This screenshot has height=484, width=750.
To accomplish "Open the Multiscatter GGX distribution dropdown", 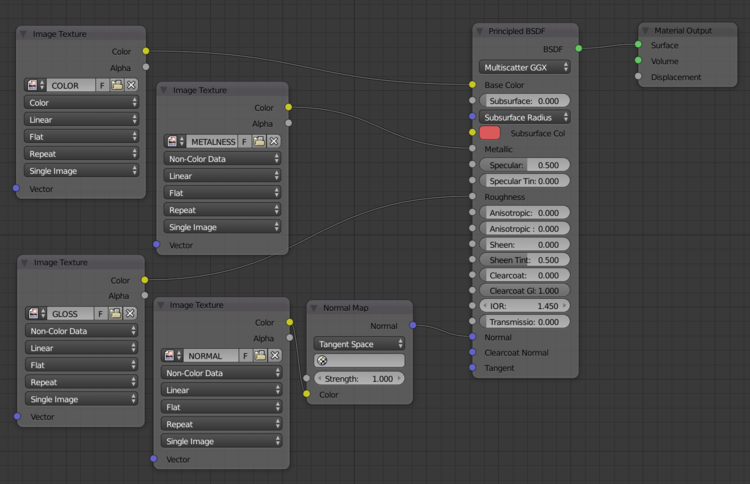I will (x=525, y=67).
